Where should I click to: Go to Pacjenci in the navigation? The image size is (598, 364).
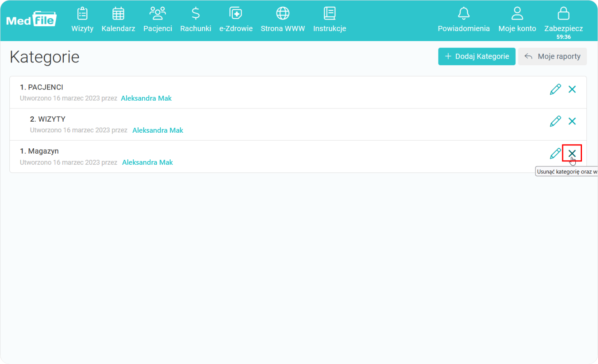(x=158, y=20)
